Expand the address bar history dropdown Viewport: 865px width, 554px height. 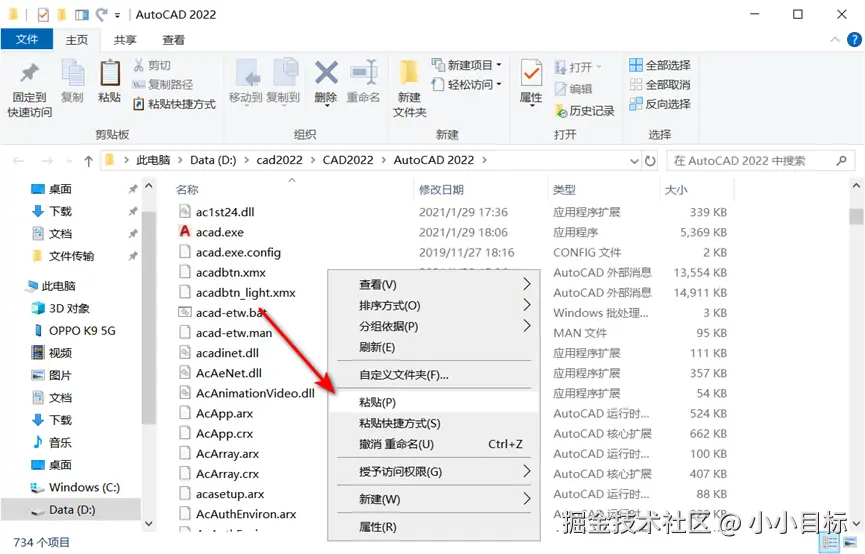point(634,161)
